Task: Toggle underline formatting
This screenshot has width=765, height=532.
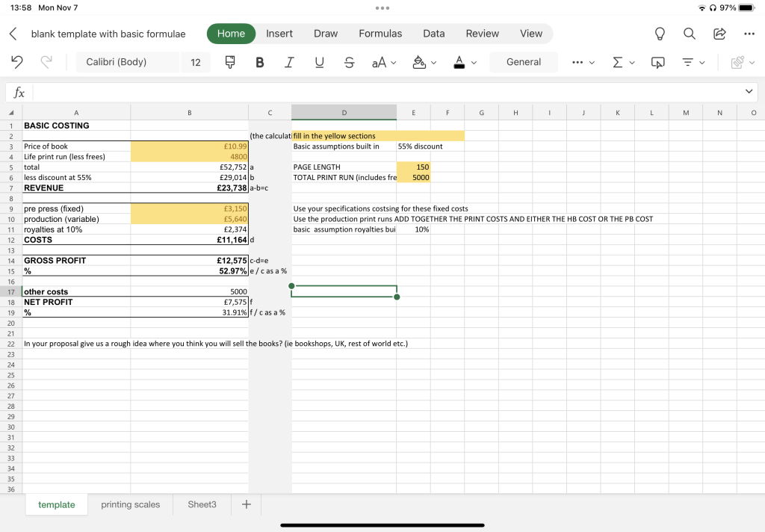Action: coord(319,62)
